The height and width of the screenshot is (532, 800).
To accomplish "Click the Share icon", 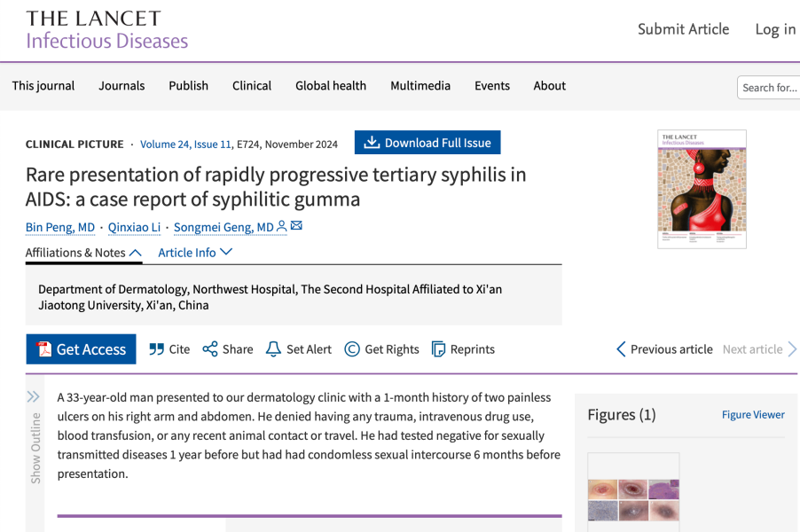I will [210, 349].
